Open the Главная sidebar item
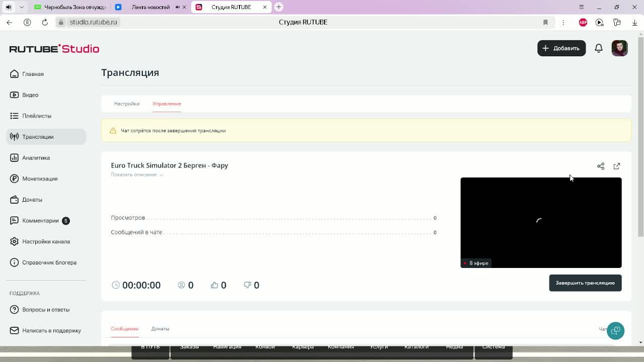The width and height of the screenshot is (644, 362). (46, 74)
